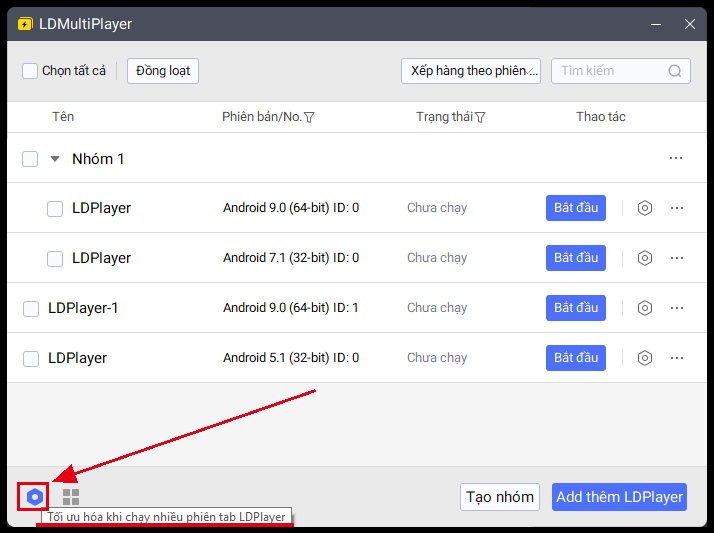
Task: Click the Nhóm 1 group name
Action: [x=98, y=159]
